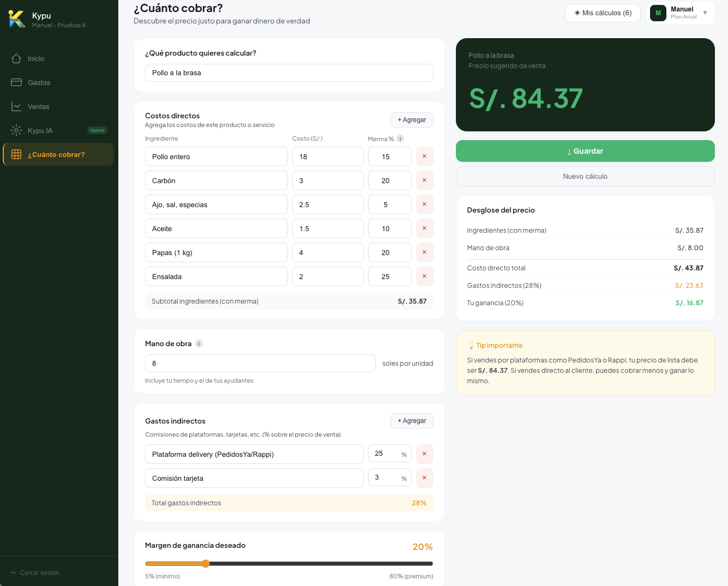Click Cerrar sesión link
The width and height of the screenshot is (728, 586).
pyautogui.click(x=34, y=572)
